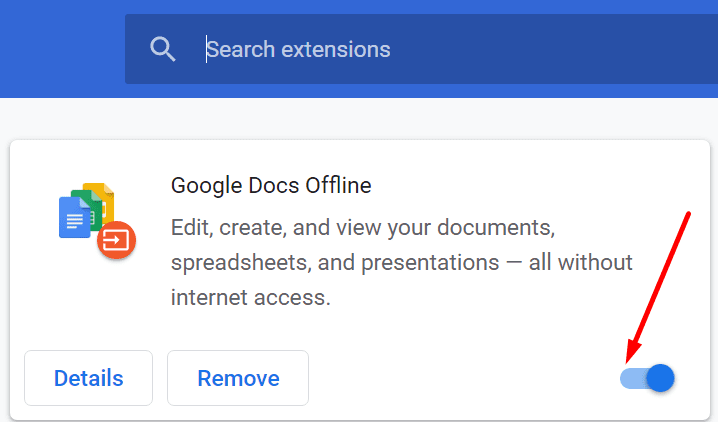
Task: Click the magnifying glass search icon
Action: click(163, 49)
